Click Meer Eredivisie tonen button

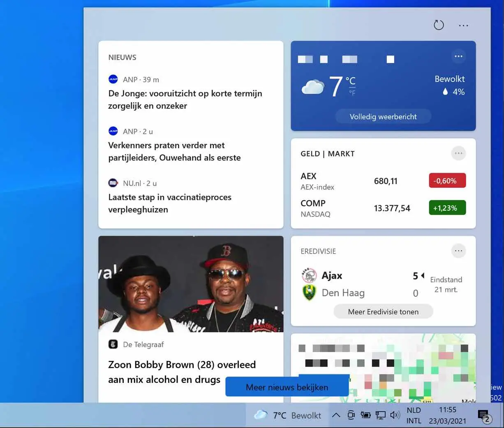(383, 312)
